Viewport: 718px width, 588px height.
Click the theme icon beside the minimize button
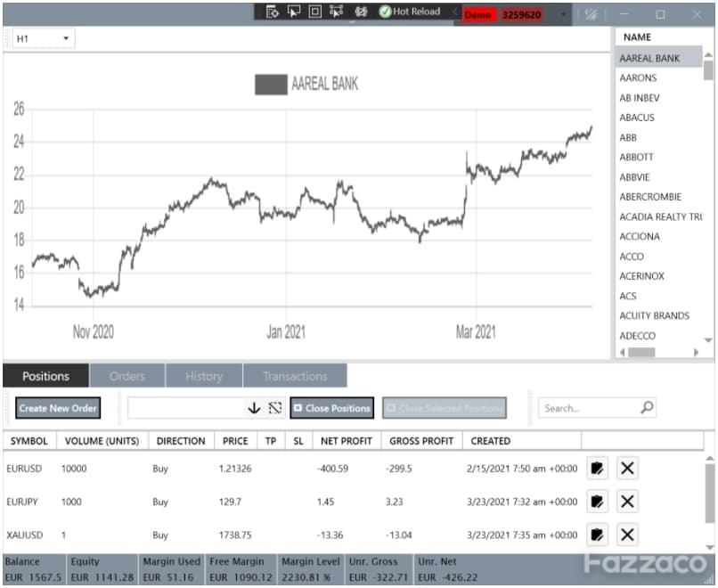point(592,14)
